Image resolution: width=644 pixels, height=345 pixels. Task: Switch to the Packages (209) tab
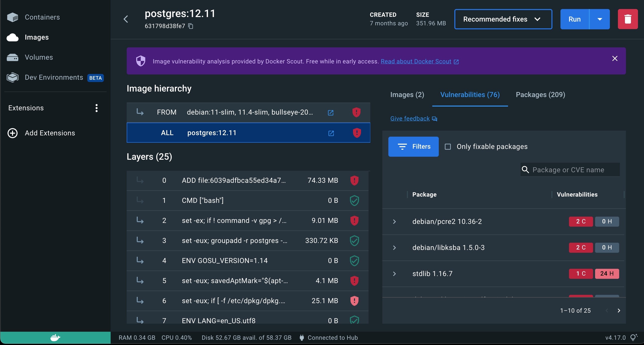point(541,95)
